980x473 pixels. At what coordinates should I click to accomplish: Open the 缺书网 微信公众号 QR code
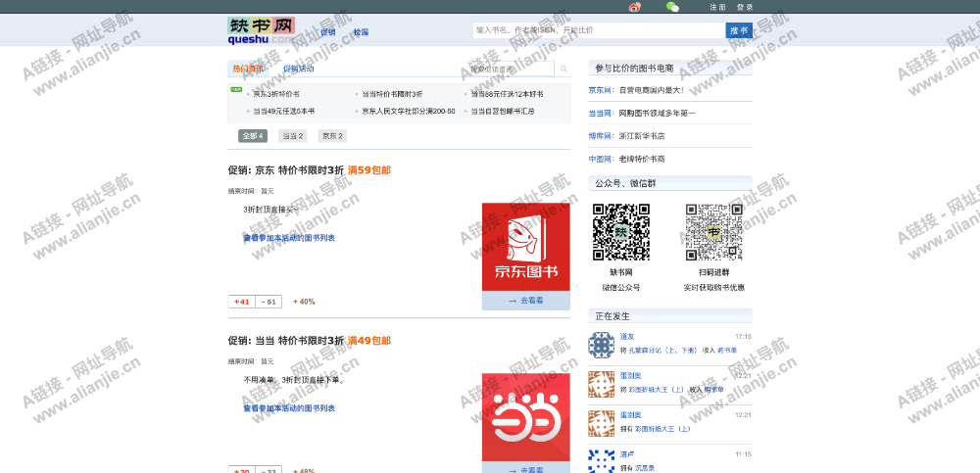click(x=620, y=232)
